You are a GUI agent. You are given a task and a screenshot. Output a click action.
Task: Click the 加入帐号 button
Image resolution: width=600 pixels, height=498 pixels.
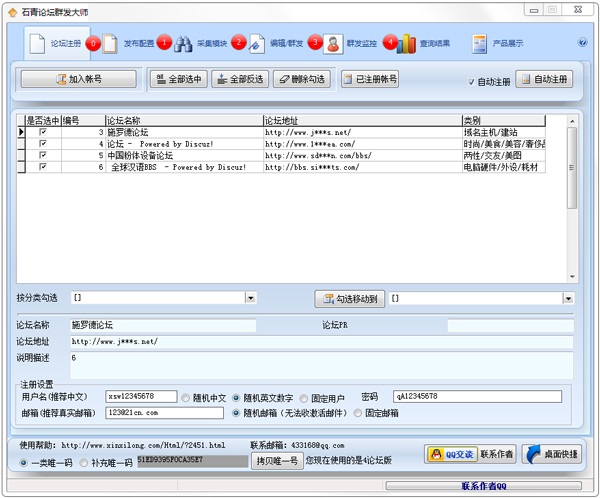click(x=78, y=79)
